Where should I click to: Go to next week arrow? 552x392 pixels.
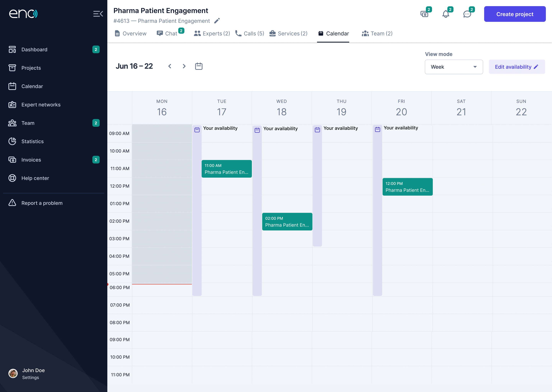tap(184, 66)
